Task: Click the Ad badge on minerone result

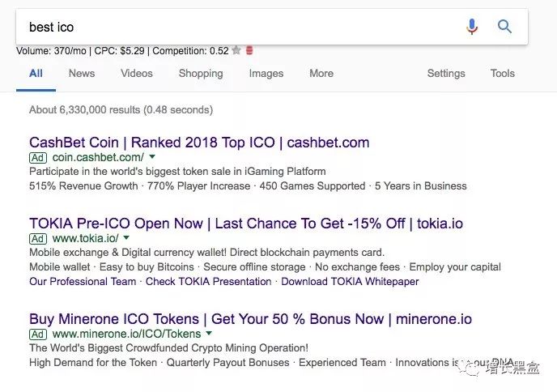Action: [x=38, y=334]
